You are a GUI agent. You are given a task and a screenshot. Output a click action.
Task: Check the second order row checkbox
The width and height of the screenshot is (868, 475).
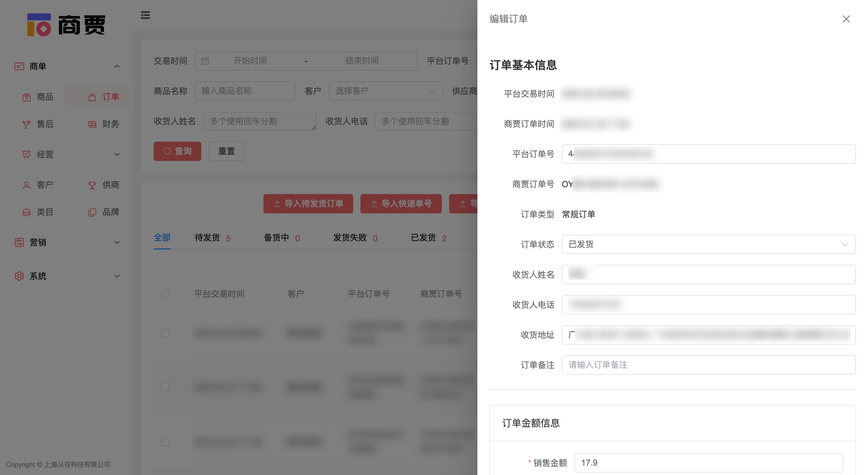[x=165, y=387]
